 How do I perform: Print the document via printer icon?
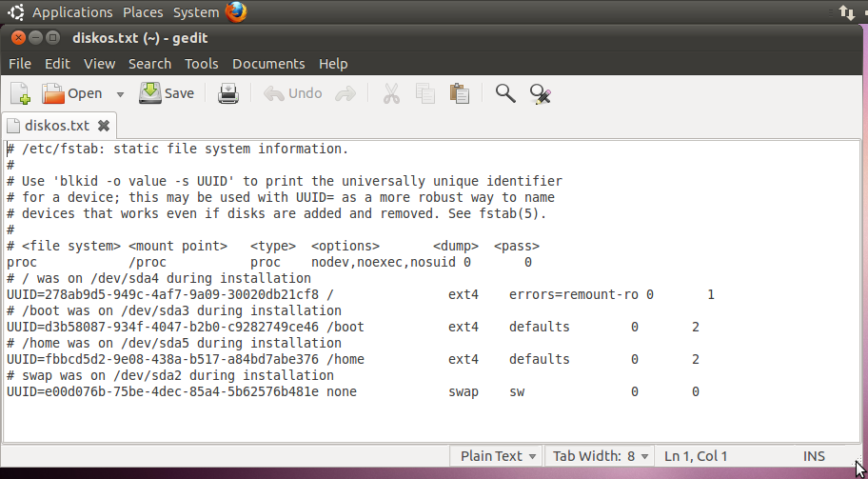[x=228, y=93]
